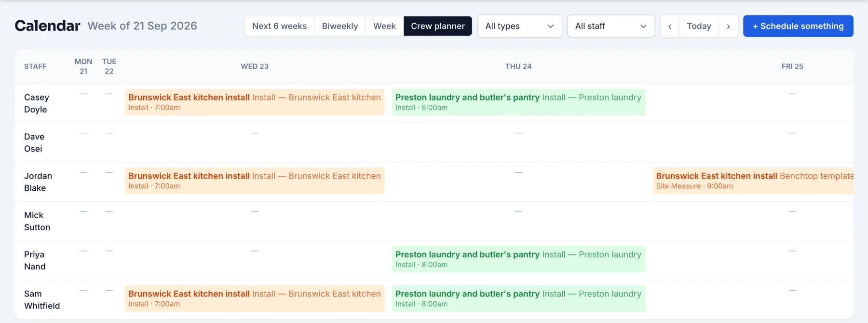Click the Casey Doyle staff name

click(x=37, y=103)
